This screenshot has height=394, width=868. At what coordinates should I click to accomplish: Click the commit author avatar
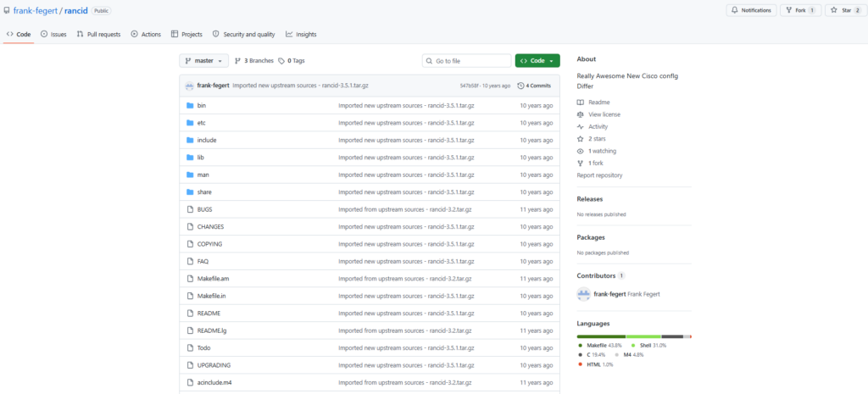click(189, 86)
